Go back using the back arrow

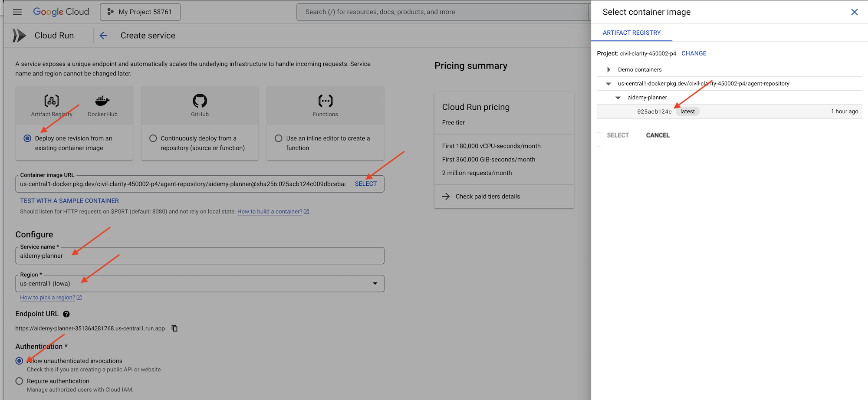click(103, 36)
